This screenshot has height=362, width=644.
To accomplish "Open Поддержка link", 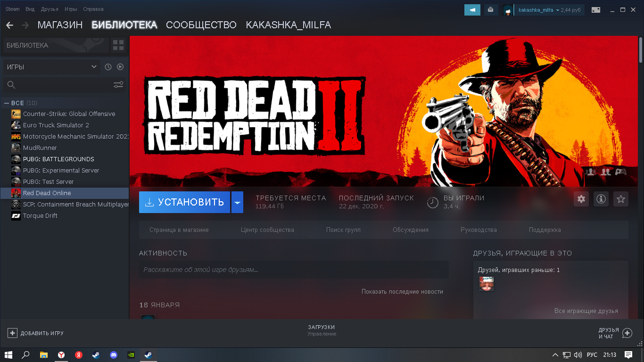I will (545, 230).
